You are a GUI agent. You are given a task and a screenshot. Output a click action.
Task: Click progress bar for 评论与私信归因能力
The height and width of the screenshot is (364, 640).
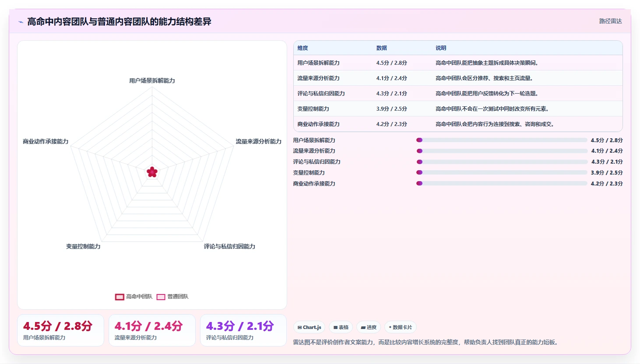pyautogui.click(x=502, y=162)
